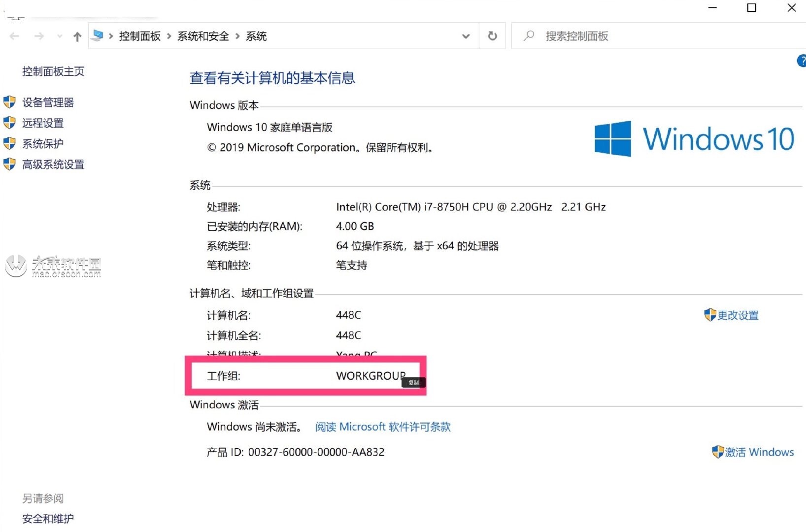806x532 pixels.
Task: Open 系统保护
Action: pyautogui.click(x=43, y=144)
